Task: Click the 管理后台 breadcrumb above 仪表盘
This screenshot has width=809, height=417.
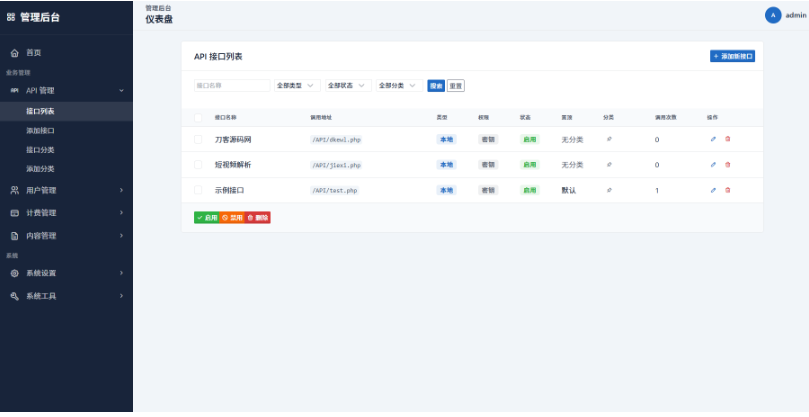Action: point(158,8)
